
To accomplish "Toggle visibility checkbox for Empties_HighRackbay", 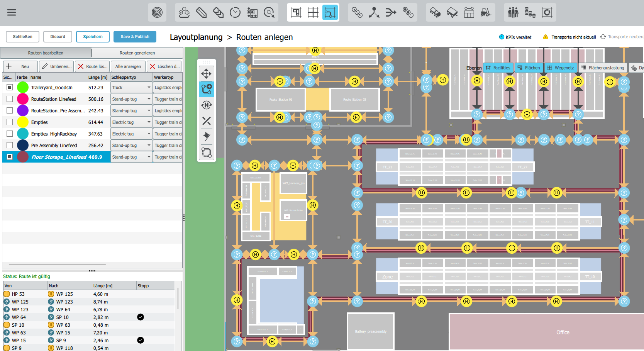I will [10, 134].
